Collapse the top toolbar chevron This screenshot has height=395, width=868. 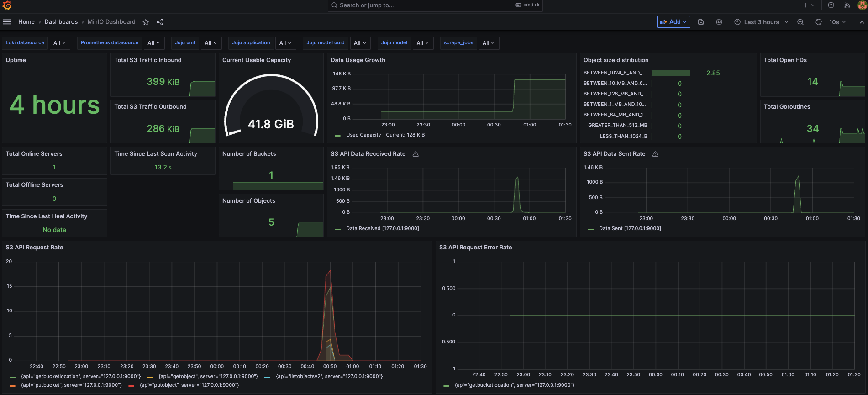coord(861,22)
